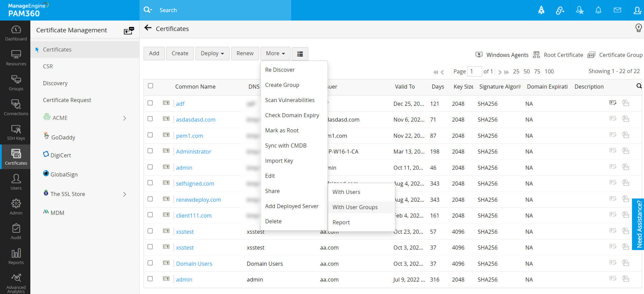Select the Certificates sidebar icon
Screen dimensions: 644x294
click(16, 157)
